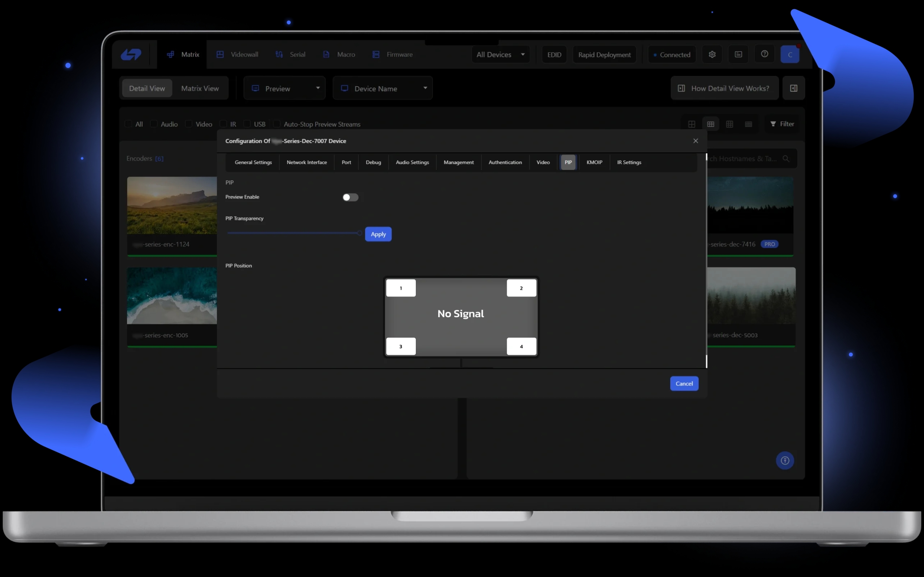
Task: Open the user avatar C icon
Action: pos(790,54)
